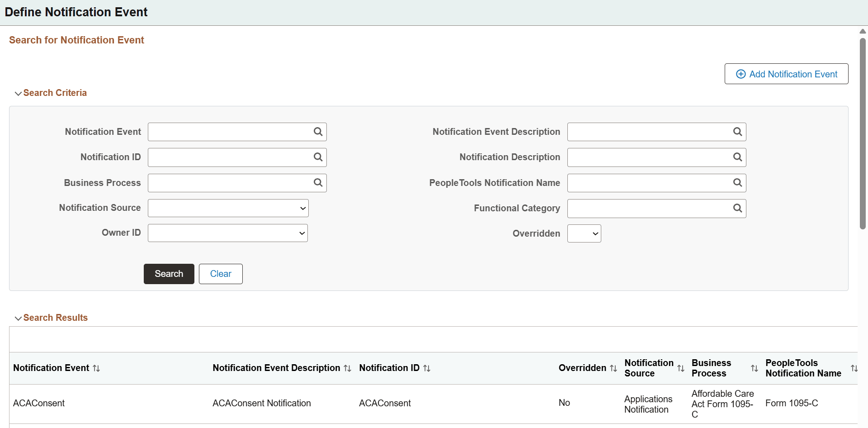The width and height of the screenshot is (868, 428).
Task: Open the Business Process lookup prompt
Action: [x=318, y=183]
